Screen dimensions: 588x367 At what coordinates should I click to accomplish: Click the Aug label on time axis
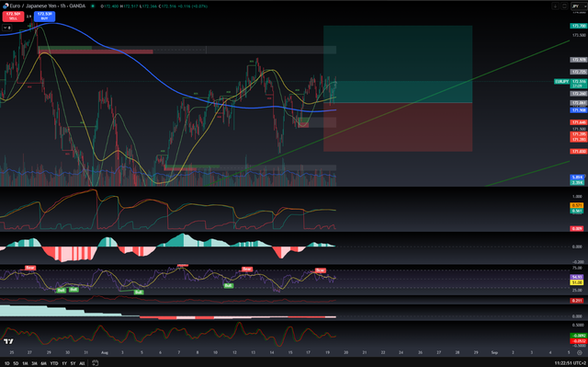(x=106, y=352)
